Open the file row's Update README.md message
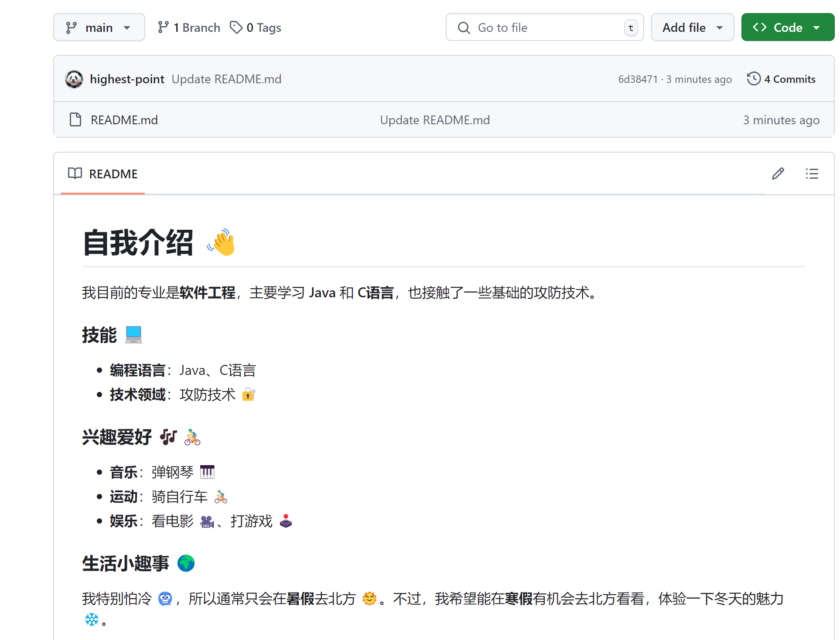Screen dimensions: 840x640 435,120
